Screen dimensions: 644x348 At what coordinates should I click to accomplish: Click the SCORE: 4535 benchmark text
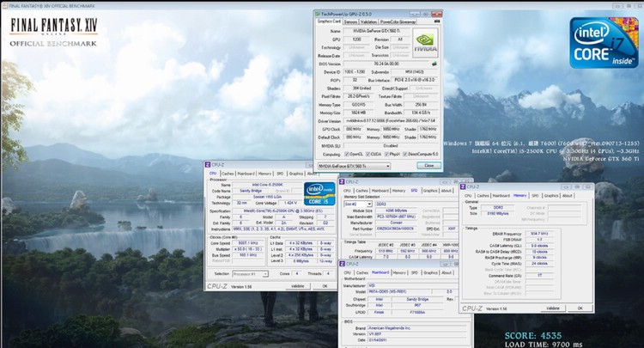[533, 336]
